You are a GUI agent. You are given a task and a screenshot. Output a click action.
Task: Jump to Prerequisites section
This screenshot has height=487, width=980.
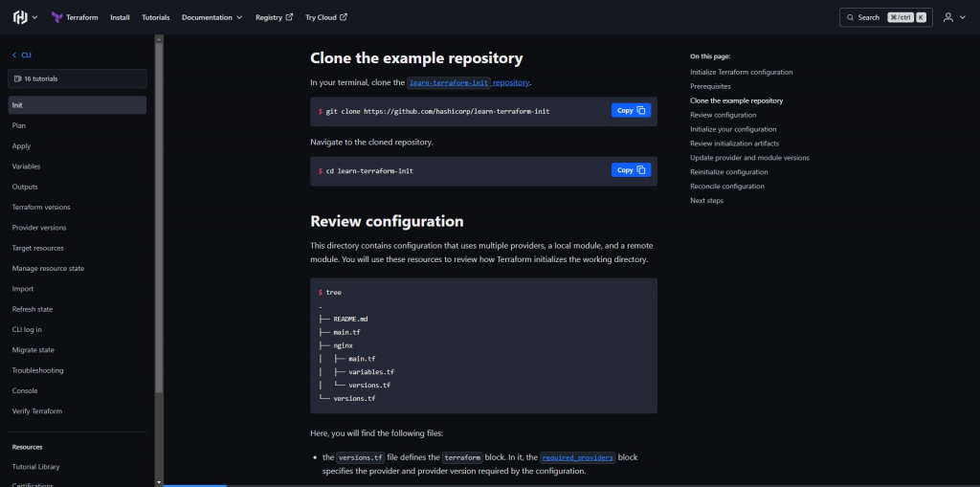click(x=711, y=86)
